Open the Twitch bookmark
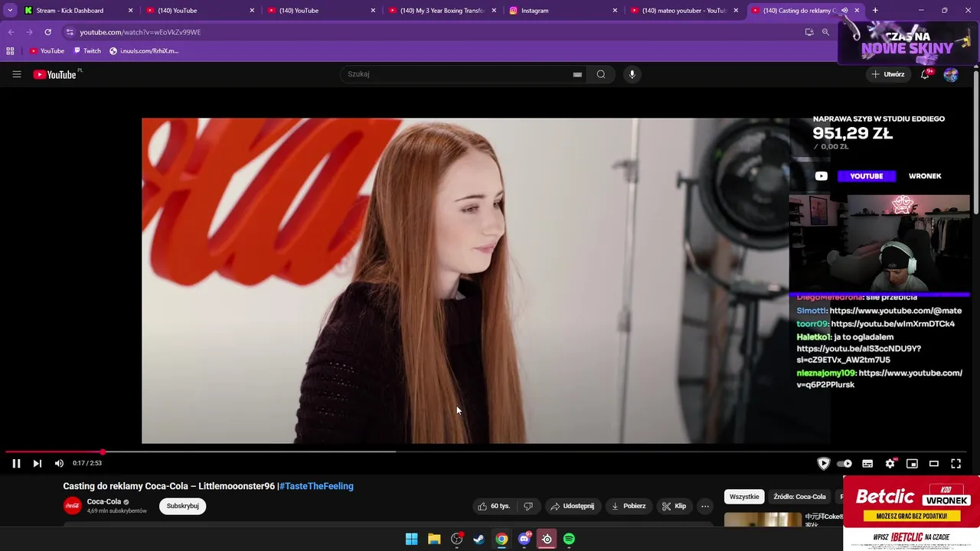Screen dimensions: 980x551 coord(87,51)
